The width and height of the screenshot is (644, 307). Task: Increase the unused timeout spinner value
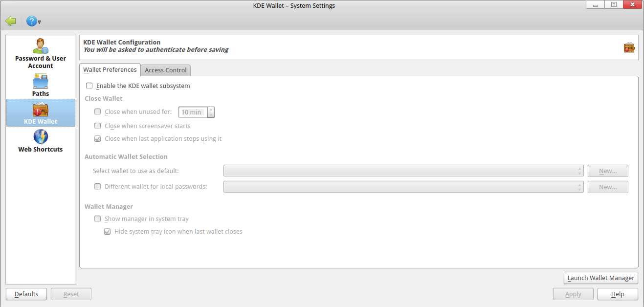(211, 110)
